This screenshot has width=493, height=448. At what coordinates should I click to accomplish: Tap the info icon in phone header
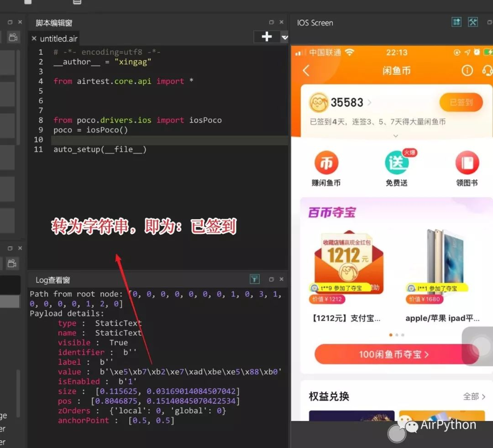coord(467,70)
